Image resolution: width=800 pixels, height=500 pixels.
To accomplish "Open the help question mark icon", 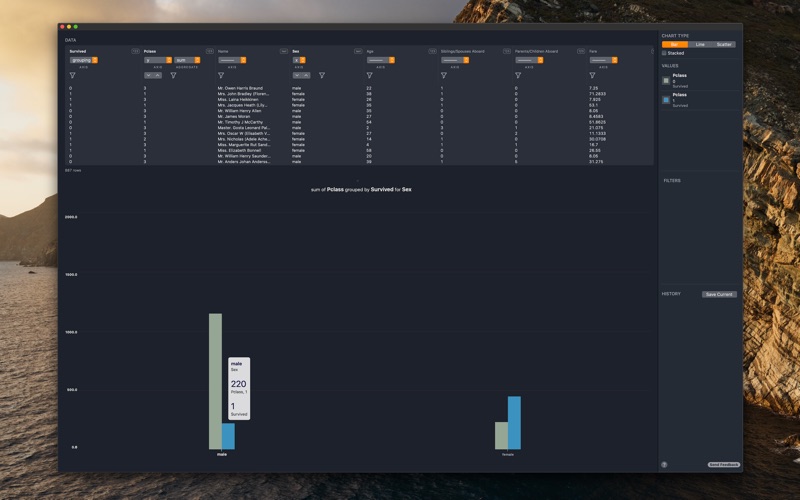I will [x=664, y=465].
